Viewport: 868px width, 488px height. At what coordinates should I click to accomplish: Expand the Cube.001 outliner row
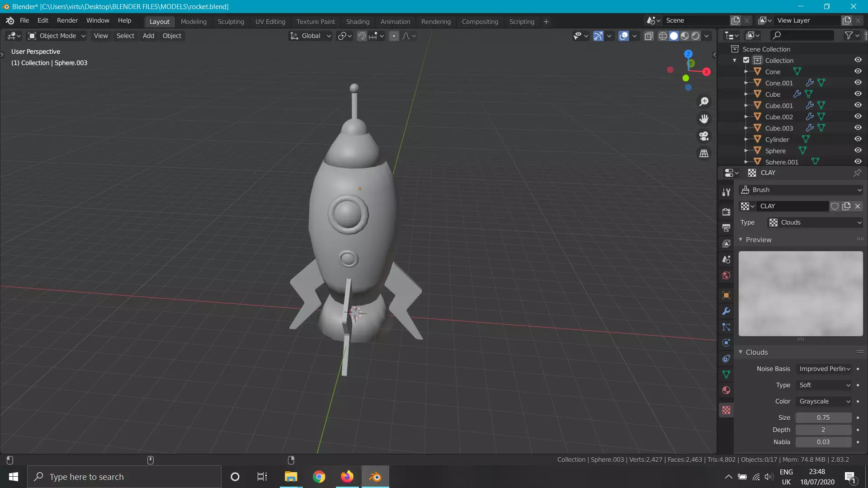coord(746,105)
